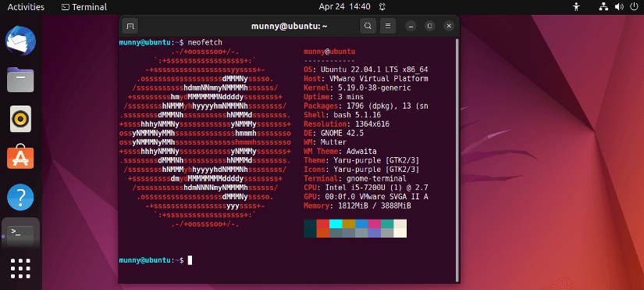
Task: Click the 'Packages: 1796 (dpkg)' line
Action: pos(366,106)
